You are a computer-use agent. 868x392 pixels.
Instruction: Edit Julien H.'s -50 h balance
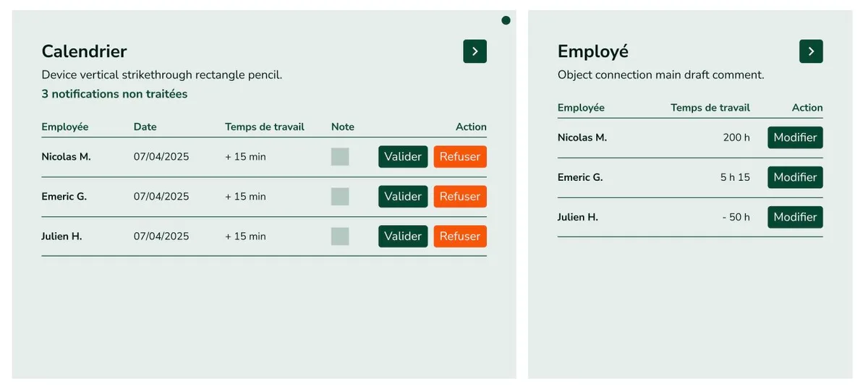click(795, 217)
